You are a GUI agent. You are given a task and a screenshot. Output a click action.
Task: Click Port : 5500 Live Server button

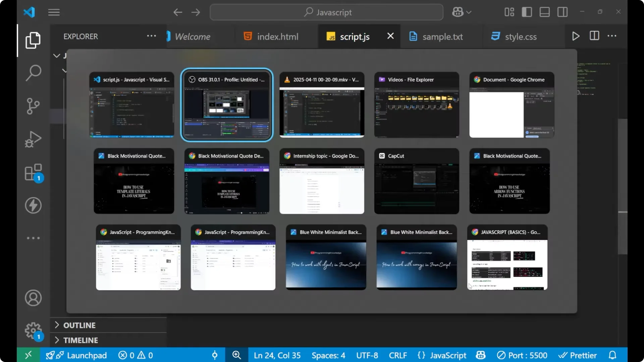522,355
